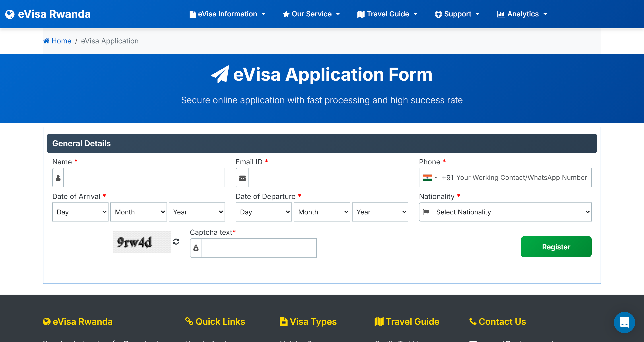Open the arrival Day dropdown
The width and height of the screenshot is (644, 342).
tap(80, 212)
